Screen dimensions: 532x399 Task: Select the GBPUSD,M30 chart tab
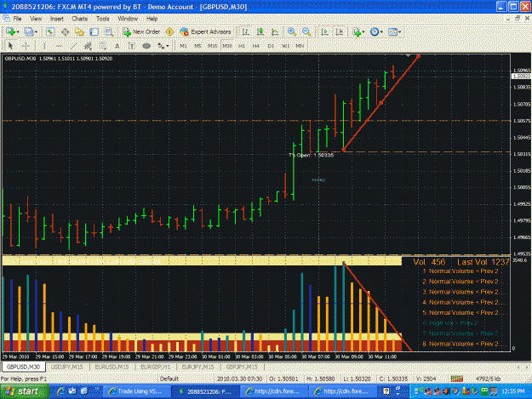(x=24, y=368)
